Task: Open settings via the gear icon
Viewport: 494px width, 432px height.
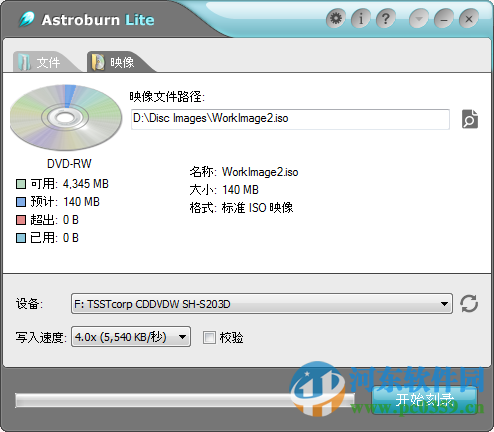Action: click(336, 19)
